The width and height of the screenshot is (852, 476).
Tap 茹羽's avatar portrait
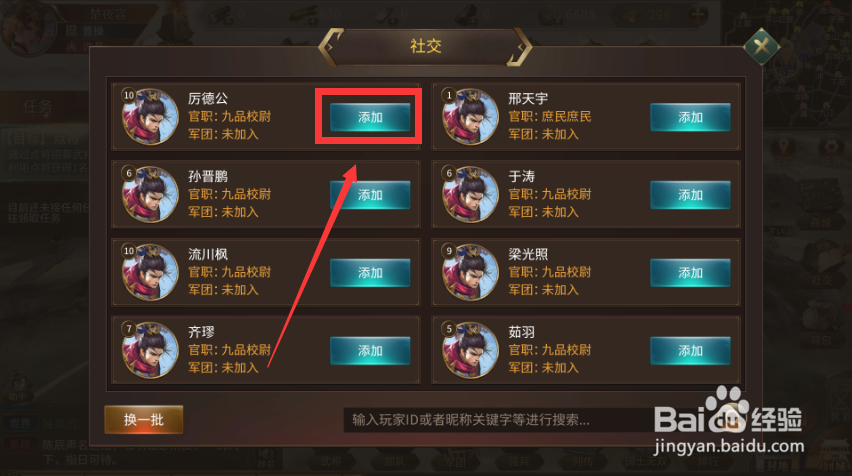click(x=470, y=349)
